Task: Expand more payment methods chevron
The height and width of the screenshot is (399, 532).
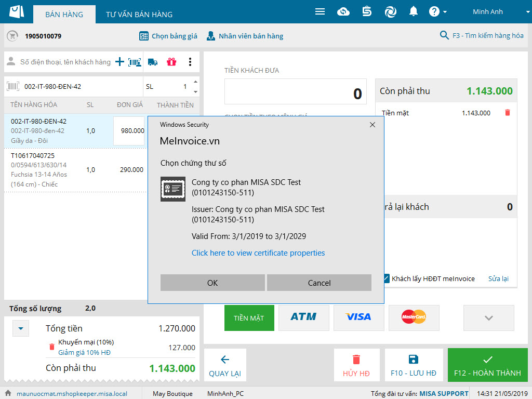Action: [488, 318]
